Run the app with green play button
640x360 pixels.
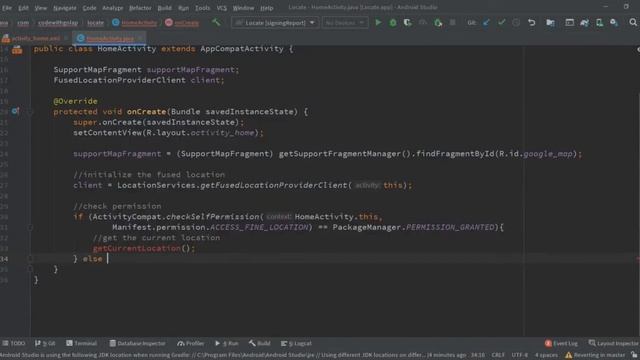click(378, 22)
